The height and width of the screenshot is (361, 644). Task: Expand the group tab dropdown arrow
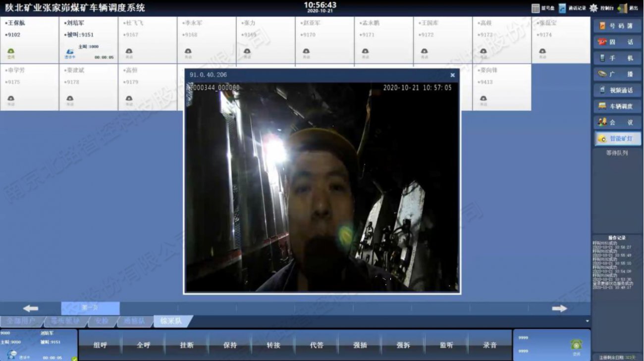(x=588, y=321)
